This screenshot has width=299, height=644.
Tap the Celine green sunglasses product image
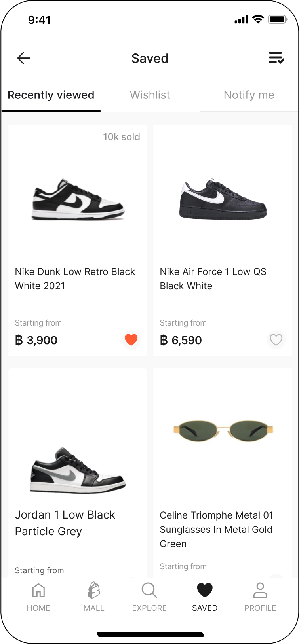click(223, 431)
